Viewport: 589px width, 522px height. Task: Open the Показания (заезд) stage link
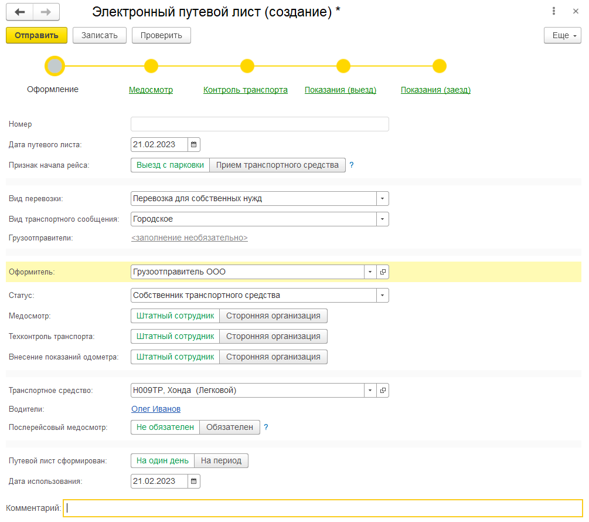pos(436,90)
